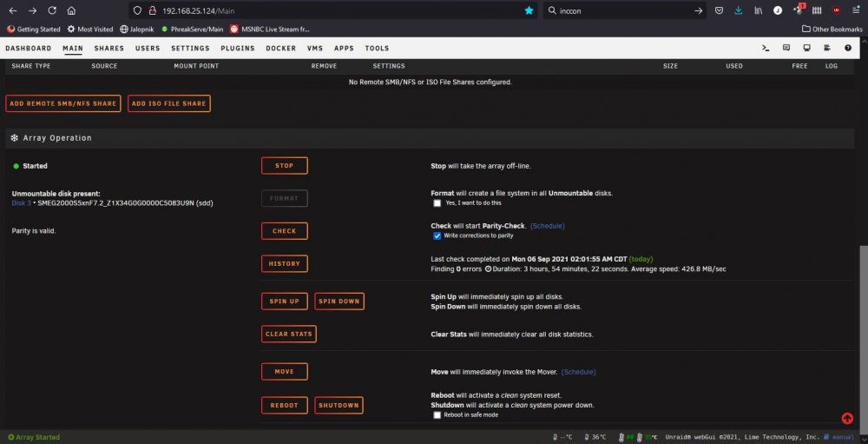The width and height of the screenshot is (868, 444).
Task: Go to browser home page
Action: pos(71,10)
